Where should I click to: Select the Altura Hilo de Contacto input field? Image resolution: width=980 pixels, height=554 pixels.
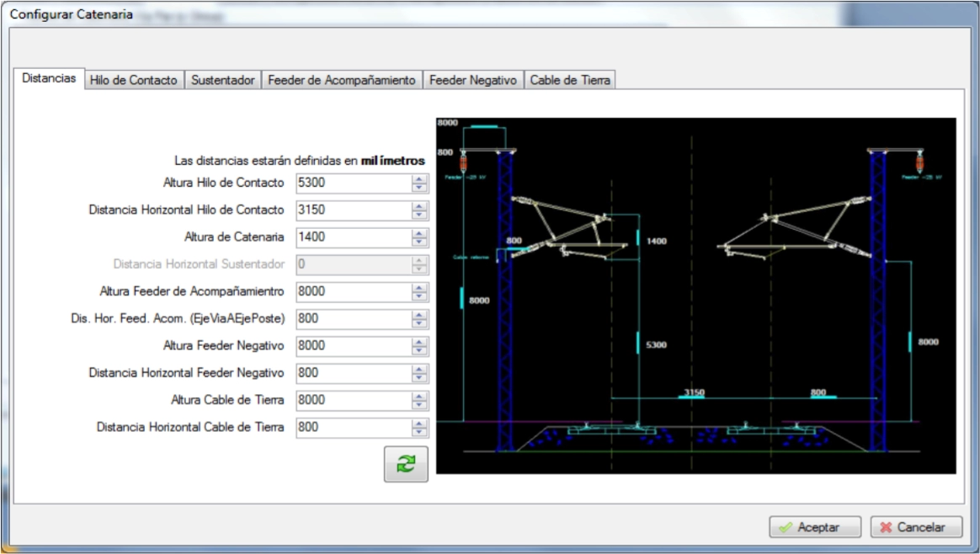pos(354,182)
